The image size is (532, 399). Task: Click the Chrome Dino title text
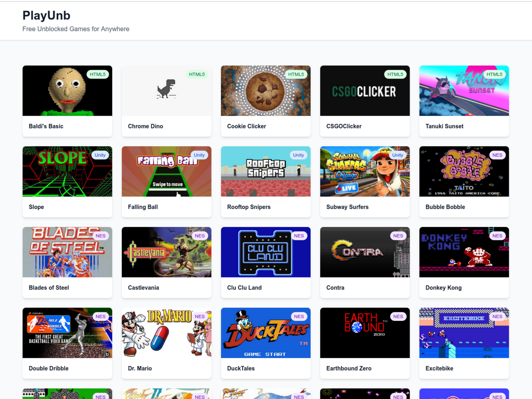pos(145,126)
